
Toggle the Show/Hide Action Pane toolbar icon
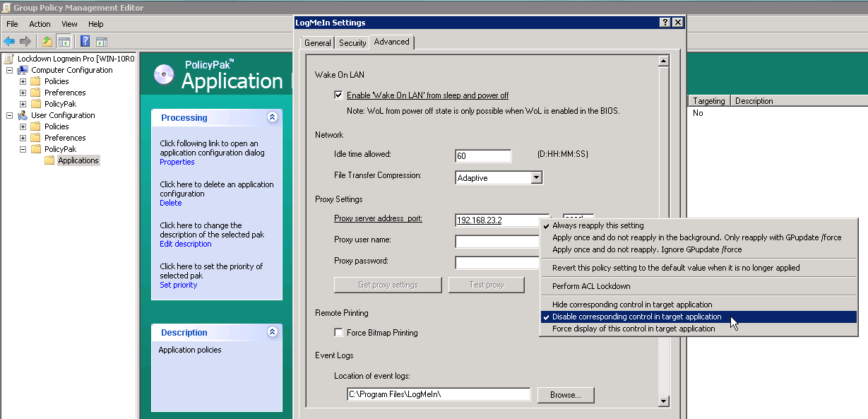[x=102, y=41]
